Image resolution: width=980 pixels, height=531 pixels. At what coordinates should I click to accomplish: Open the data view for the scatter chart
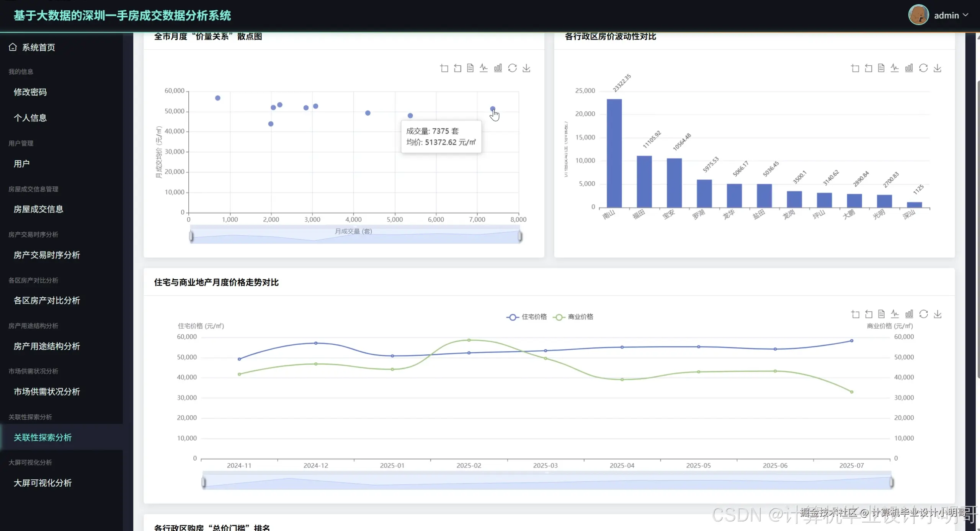coord(470,68)
